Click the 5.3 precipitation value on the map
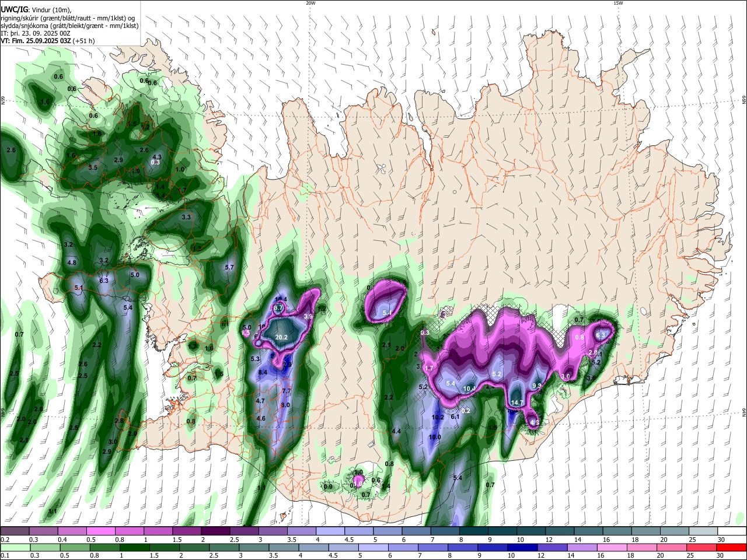This screenshot has height=560, width=747. click(x=255, y=359)
